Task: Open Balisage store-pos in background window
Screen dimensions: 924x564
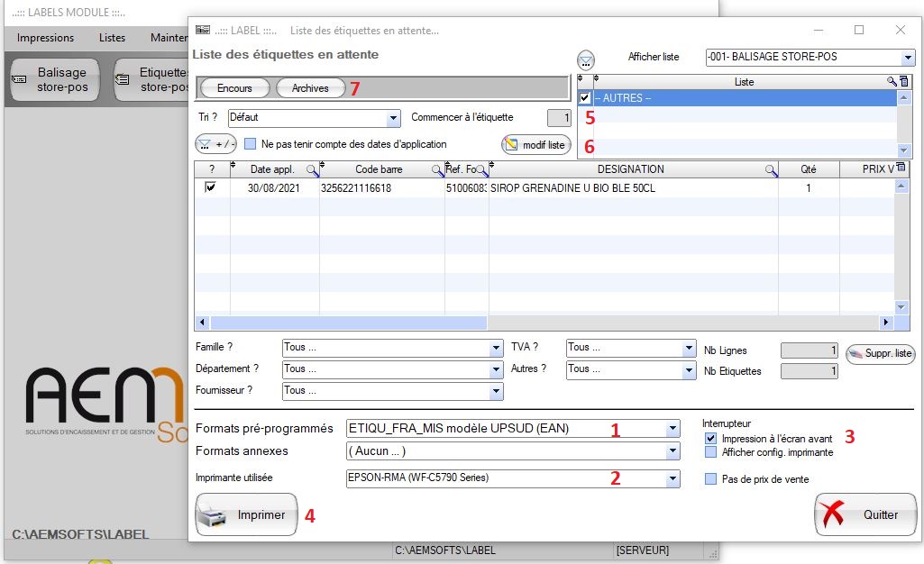Action: (x=52, y=79)
